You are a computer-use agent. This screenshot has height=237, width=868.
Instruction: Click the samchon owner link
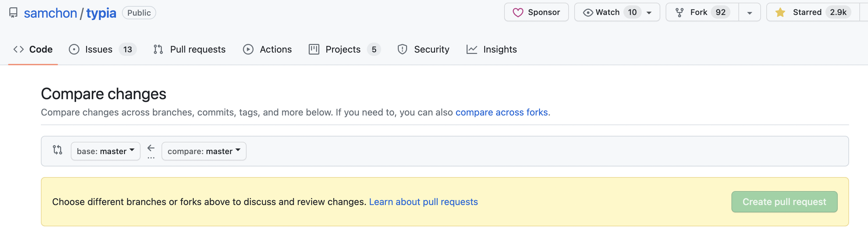coord(51,13)
